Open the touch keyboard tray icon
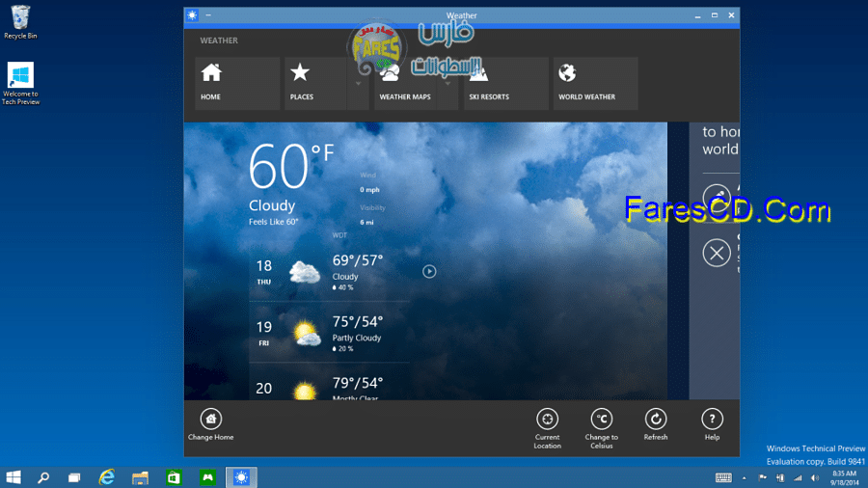The width and height of the screenshot is (868, 488). 723,477
